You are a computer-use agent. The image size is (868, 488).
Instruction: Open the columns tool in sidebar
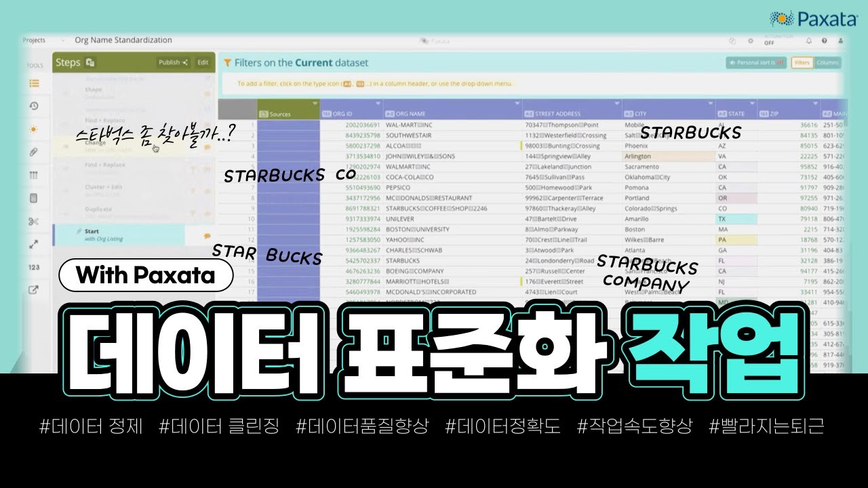coord(34,175)
